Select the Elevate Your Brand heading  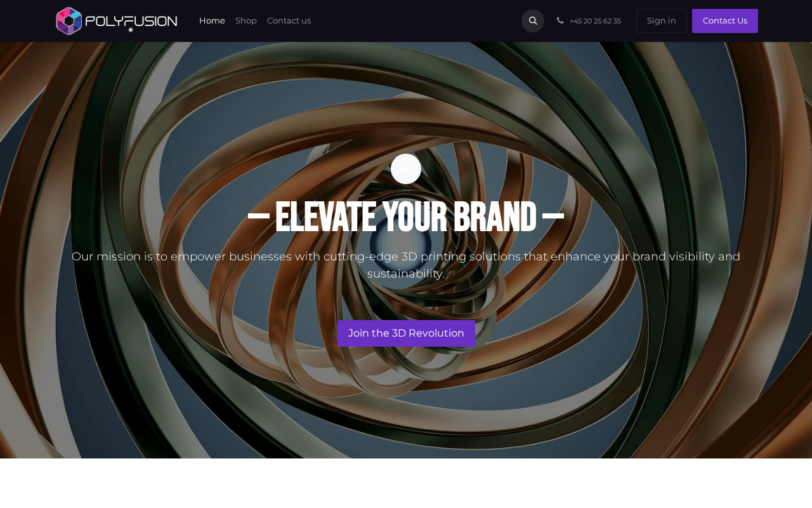point(406,217)
